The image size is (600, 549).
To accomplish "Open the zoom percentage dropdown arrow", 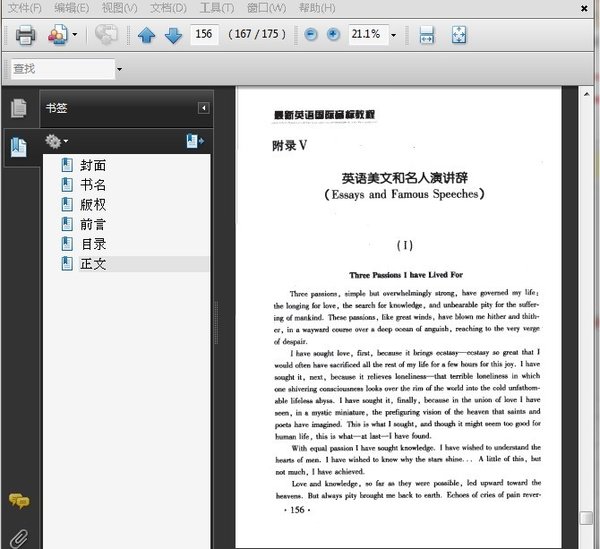I will tap(393, 35).
